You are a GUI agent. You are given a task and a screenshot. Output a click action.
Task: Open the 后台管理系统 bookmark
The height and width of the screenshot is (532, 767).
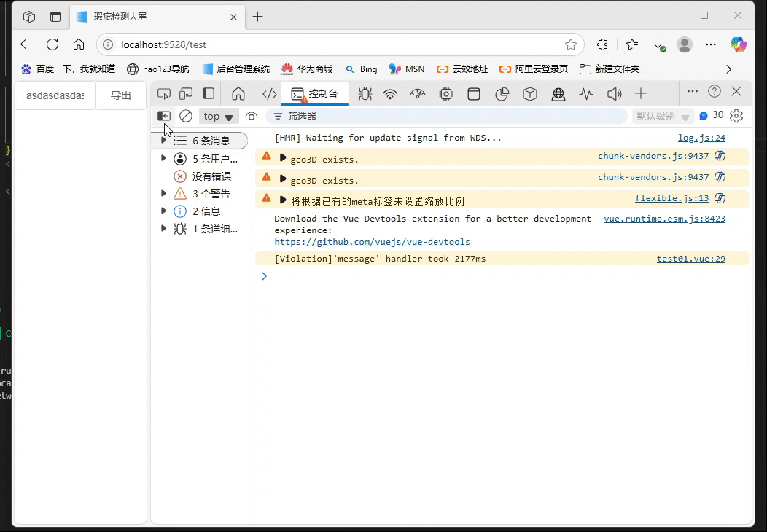tap(236, 69)
